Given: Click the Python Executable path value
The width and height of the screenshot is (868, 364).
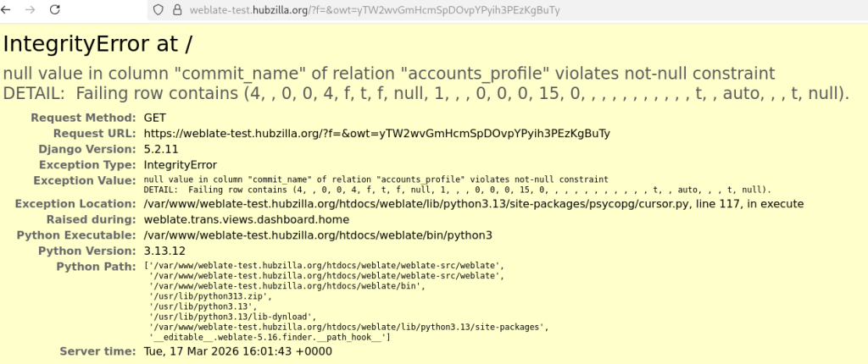Looking at the screenshot, I should (x=318, y=235).
